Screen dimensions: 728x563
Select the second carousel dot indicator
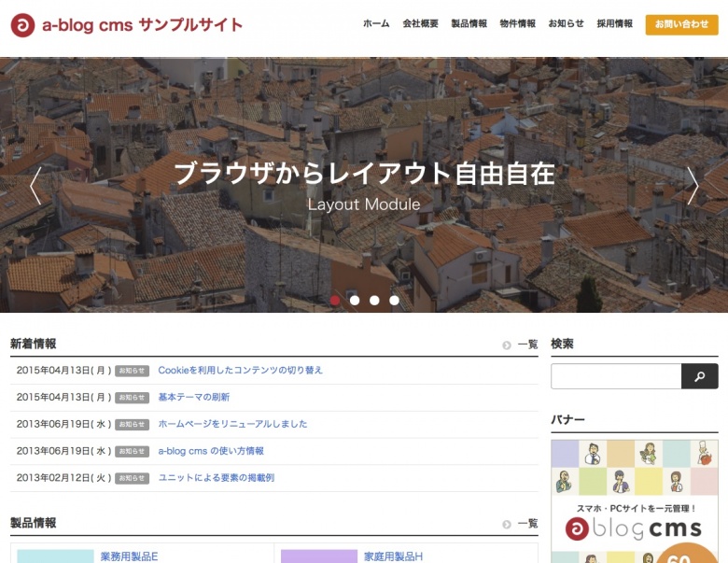[x=355, y=301]
